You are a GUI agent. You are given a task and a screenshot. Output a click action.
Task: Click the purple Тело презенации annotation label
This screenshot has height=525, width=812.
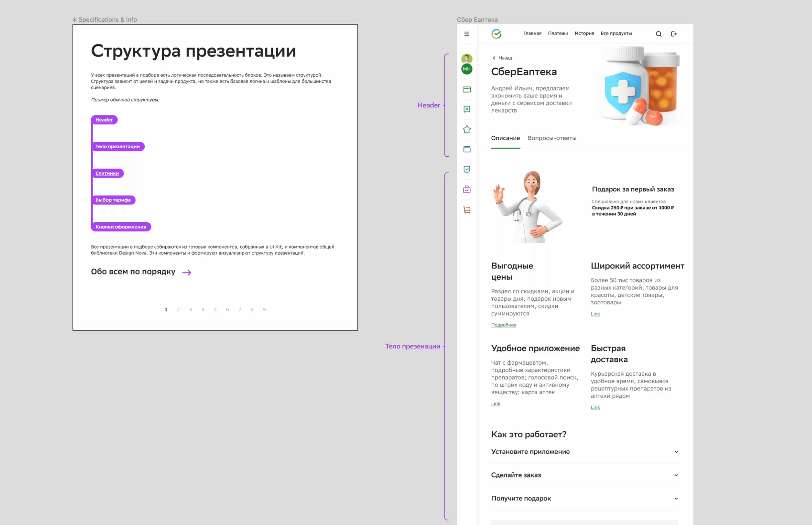(412, 346)
